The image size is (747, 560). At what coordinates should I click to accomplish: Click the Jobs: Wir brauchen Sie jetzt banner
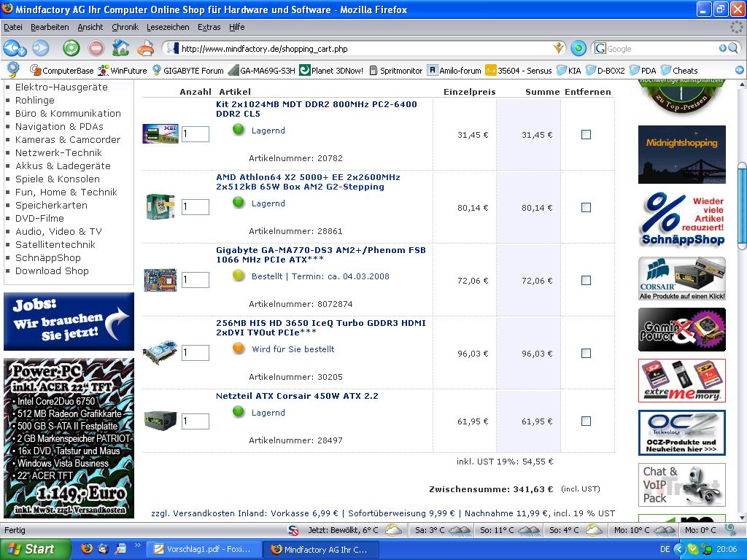click(69, 322)
